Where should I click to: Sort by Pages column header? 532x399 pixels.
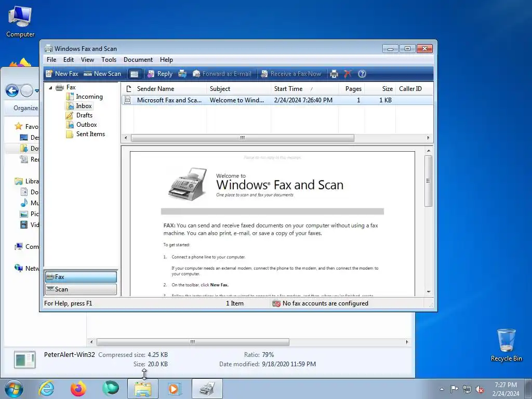pos(352,89)
